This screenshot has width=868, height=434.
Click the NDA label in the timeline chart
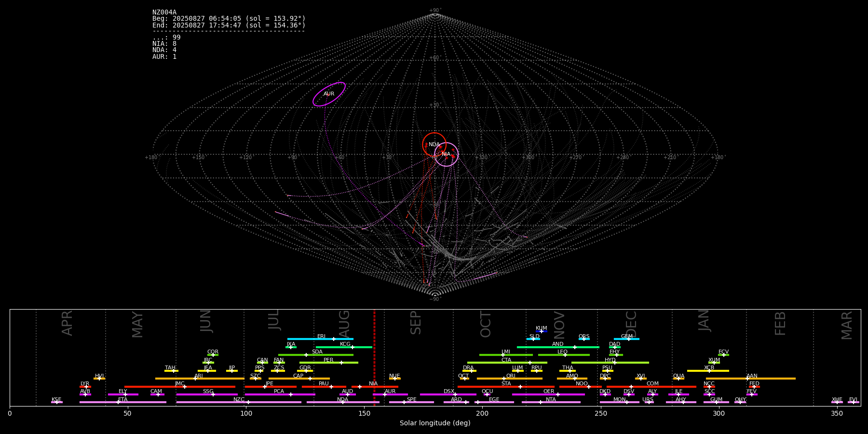(x=342, y=400)
